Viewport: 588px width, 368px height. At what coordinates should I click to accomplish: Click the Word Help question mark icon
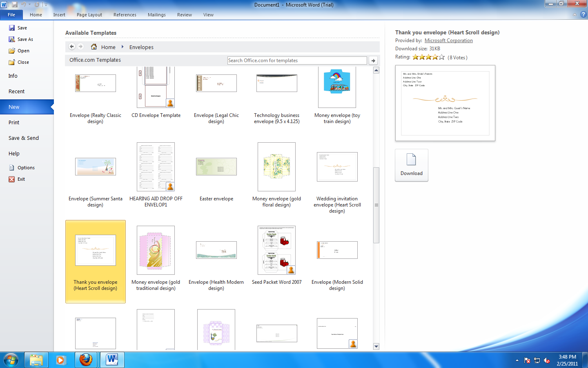[x=583, y=14]
